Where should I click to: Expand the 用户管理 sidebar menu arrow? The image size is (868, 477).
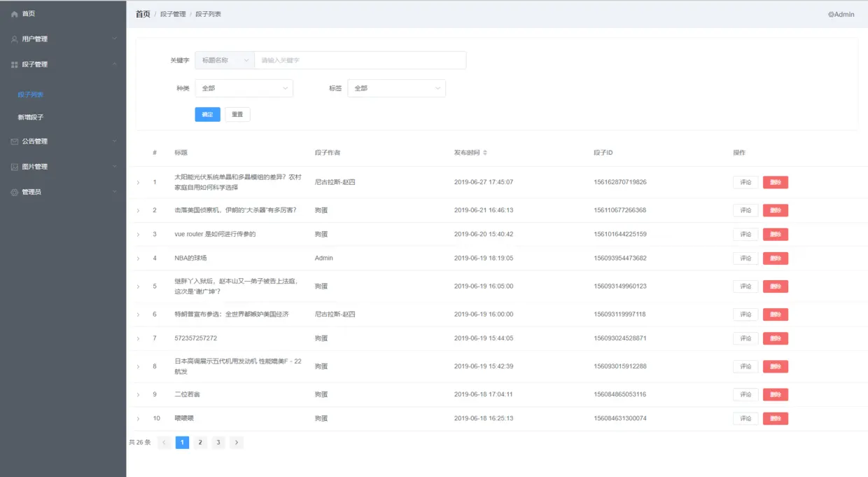tap(115, 39)
